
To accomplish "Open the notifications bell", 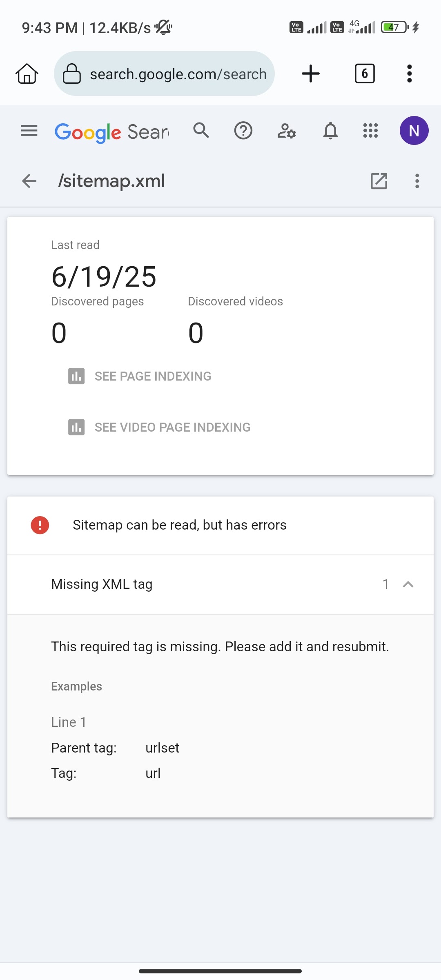I will click(x=330, y=131).
